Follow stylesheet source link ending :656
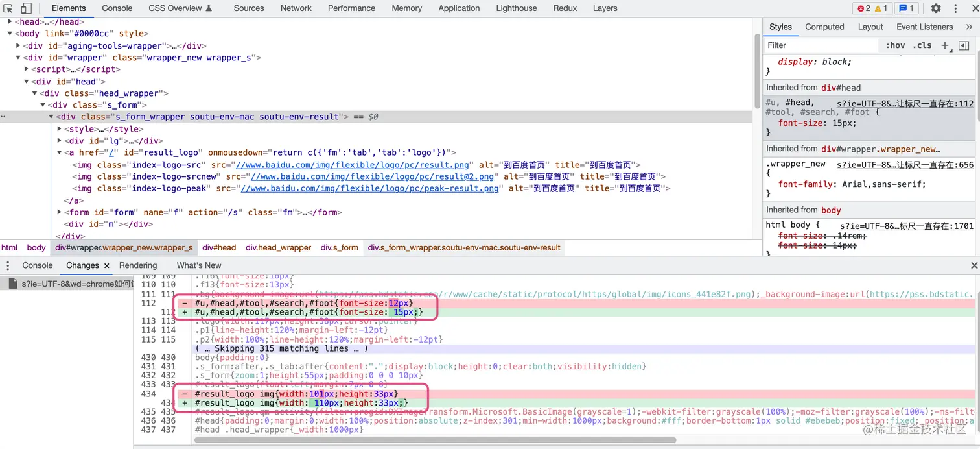Viewport: 980px width, 449px height. click(x=905, y=165)
